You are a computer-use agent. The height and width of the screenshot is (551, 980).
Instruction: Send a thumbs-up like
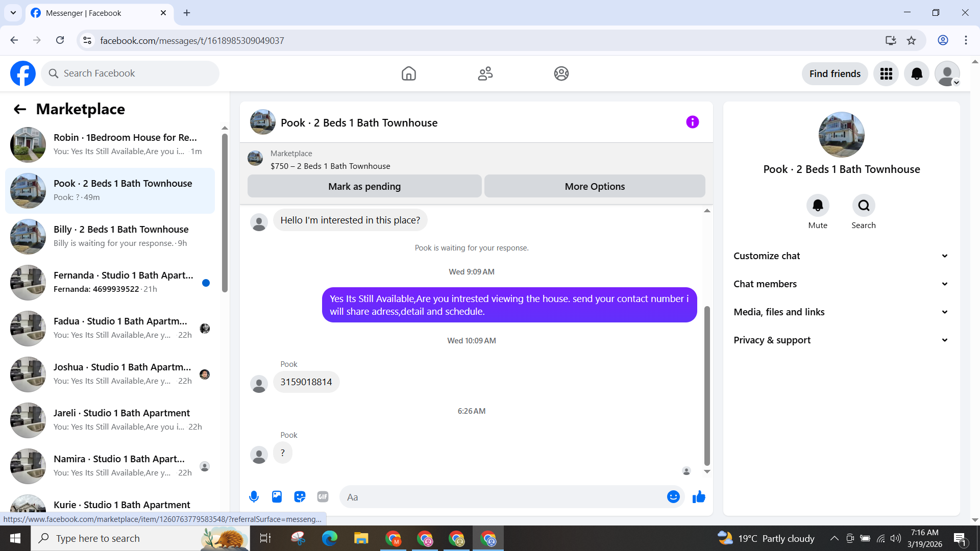699,496
